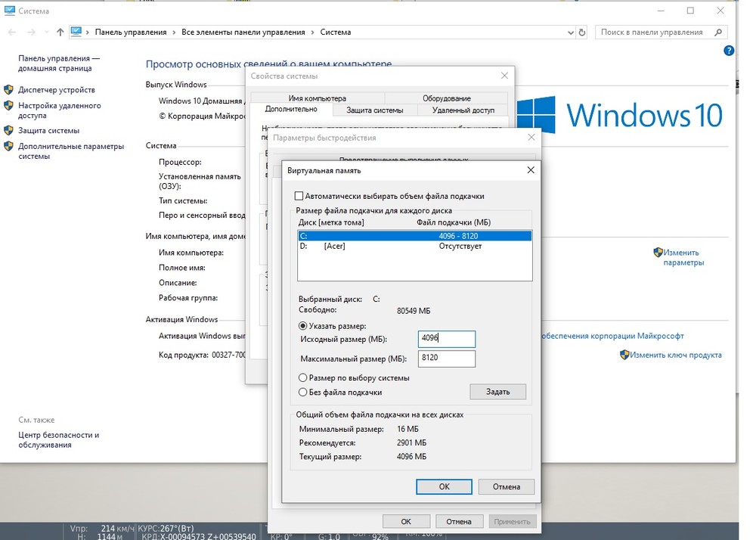Expand chevron after Все элементы панели управления

coord(312,33)
